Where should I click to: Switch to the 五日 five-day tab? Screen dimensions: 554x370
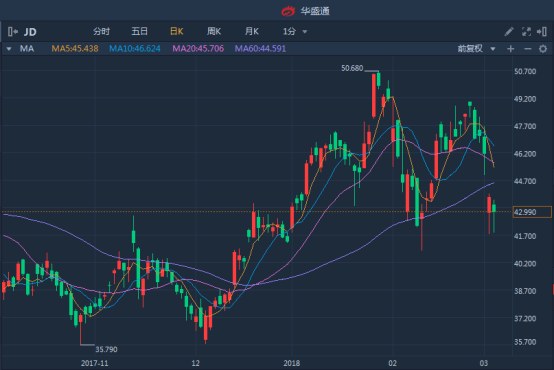click(x=140, y=31)
